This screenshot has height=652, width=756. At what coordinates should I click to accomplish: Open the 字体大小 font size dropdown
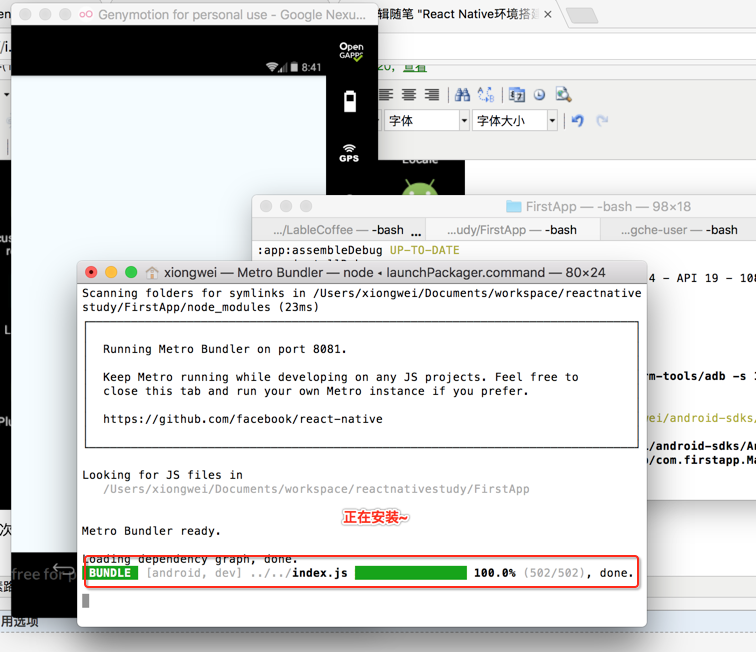[552, 120]
